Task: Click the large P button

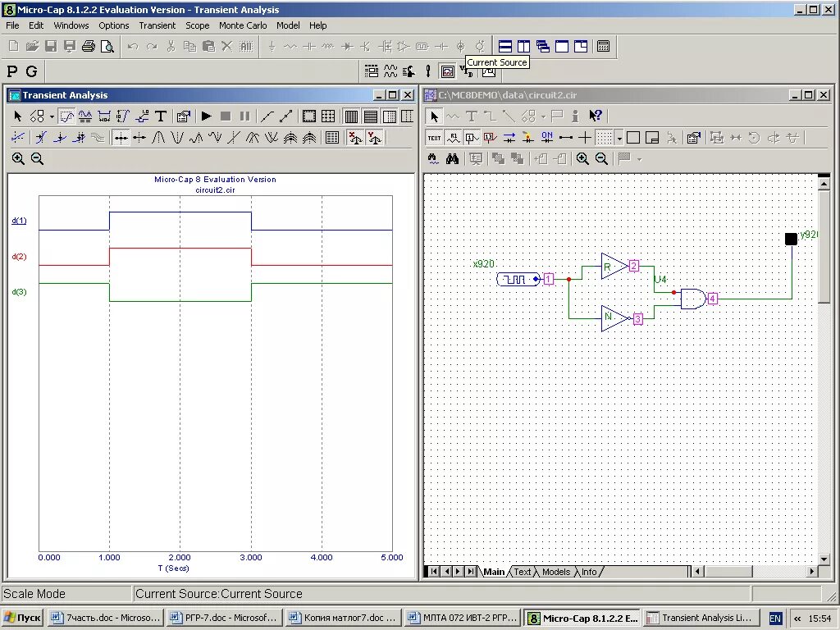Action: coord(12,71)
